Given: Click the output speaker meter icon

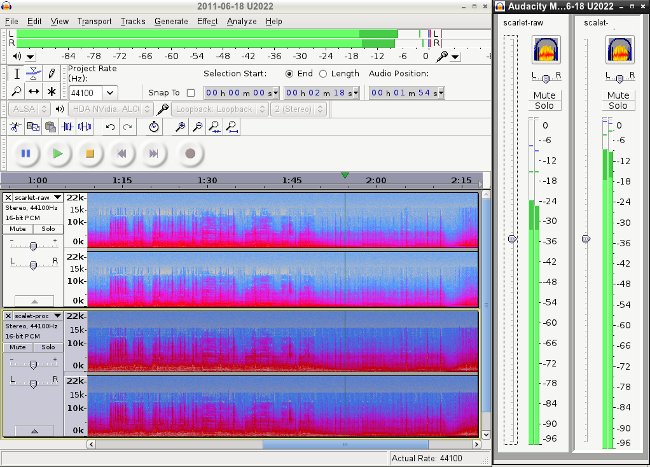Looking at the screenshot, I should [17, 56].
